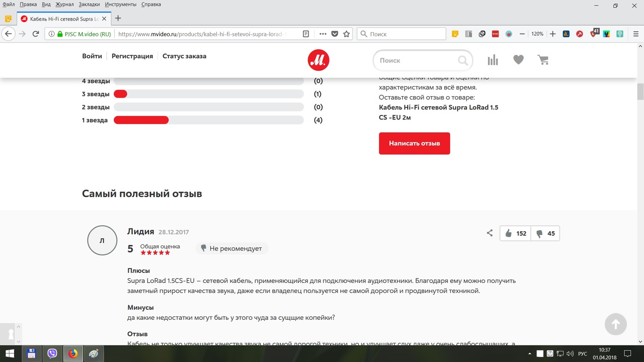Image resolution: width=644 pixels, height=362 pixels.
Task: Open Статус заказа link
Action: pos(184,56)
